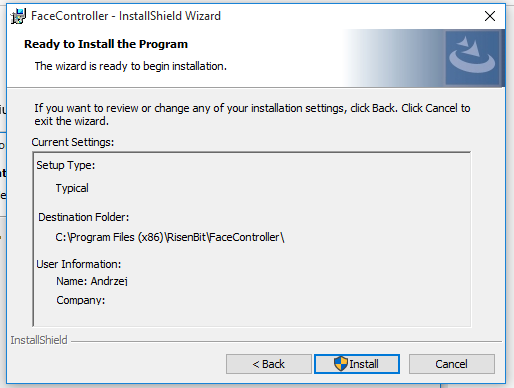Click the Install button
Image resolution: width=514 pixels, height=388 pixels.
(x=357, y=364)
